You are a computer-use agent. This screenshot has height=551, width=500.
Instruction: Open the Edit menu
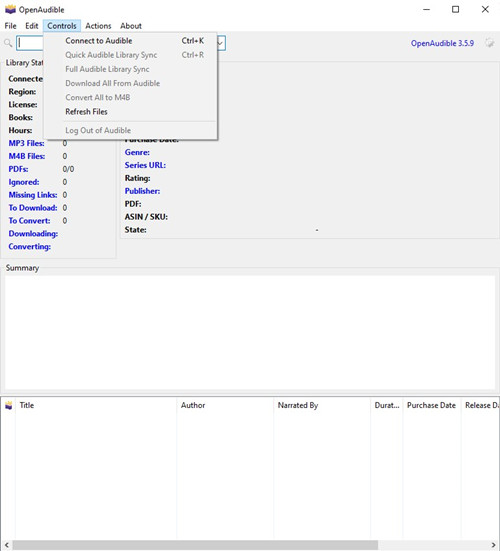tap(32, 26)
